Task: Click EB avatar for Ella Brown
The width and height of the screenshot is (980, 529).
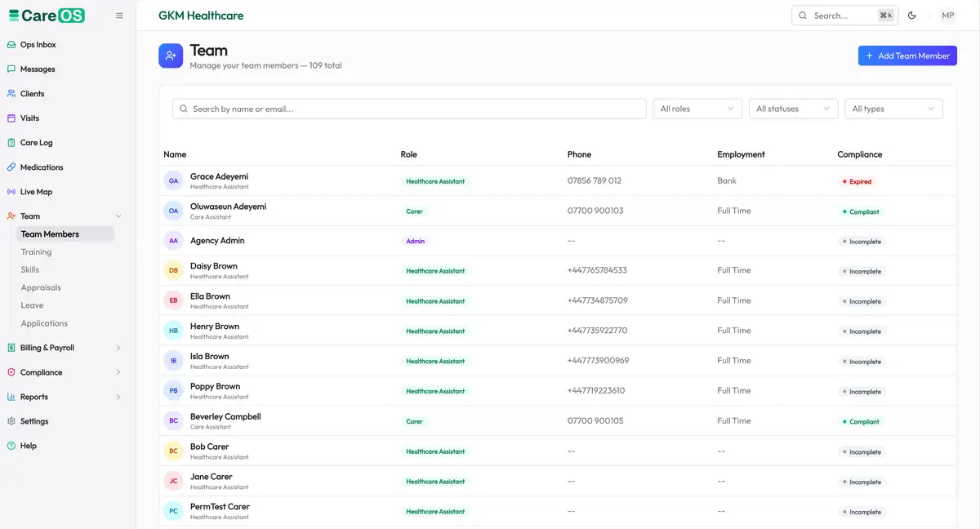Action: pyautogui.click(x=173, y=301)
